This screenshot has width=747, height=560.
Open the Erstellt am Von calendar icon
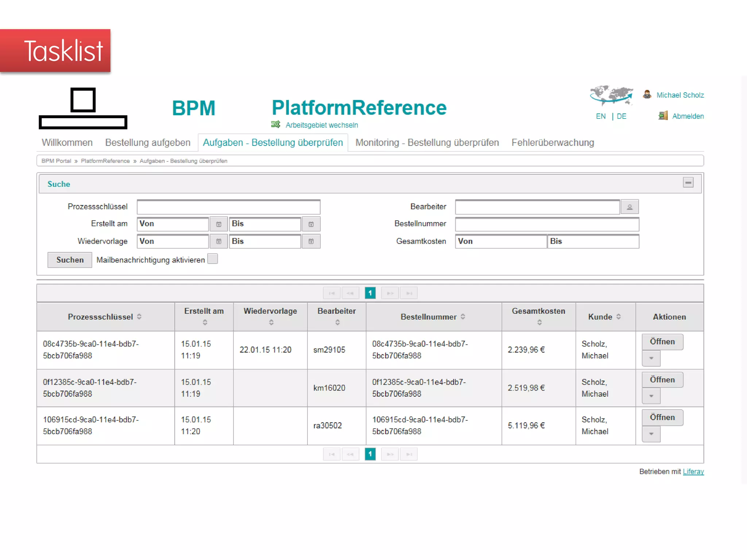219,224
